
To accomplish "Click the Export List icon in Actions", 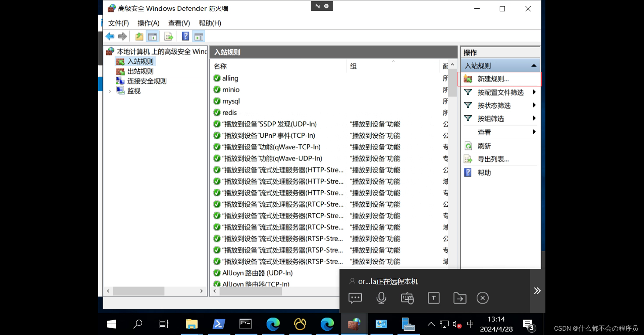I will click(x=468, y=159).
